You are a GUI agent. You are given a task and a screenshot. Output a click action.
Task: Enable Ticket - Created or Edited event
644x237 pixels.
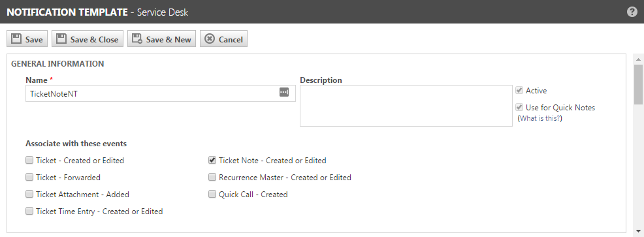tap(29, 160)
